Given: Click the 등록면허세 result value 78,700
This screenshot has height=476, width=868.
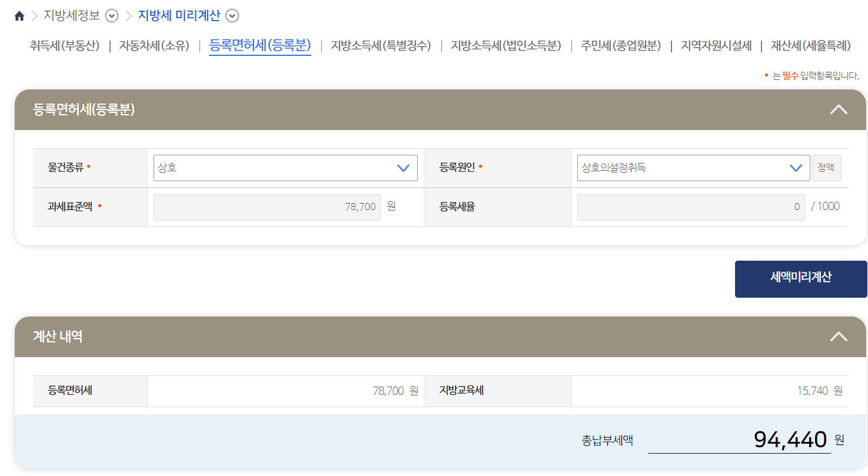Looking at the screenshot, I should pos(388,391).
